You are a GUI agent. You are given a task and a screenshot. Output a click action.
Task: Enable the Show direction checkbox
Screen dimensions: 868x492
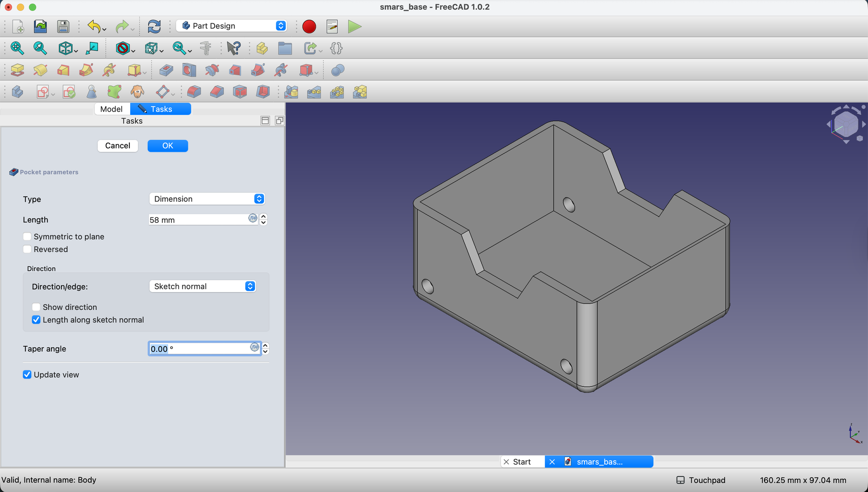[x=36, y=307]
